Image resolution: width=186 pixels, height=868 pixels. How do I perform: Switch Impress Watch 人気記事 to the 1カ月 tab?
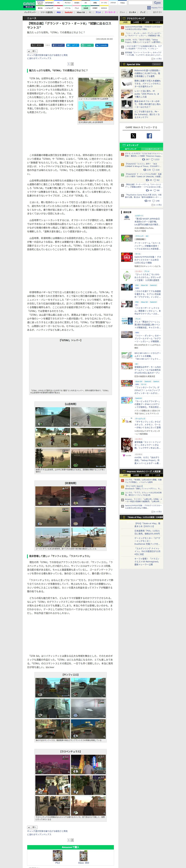(158, 475)
